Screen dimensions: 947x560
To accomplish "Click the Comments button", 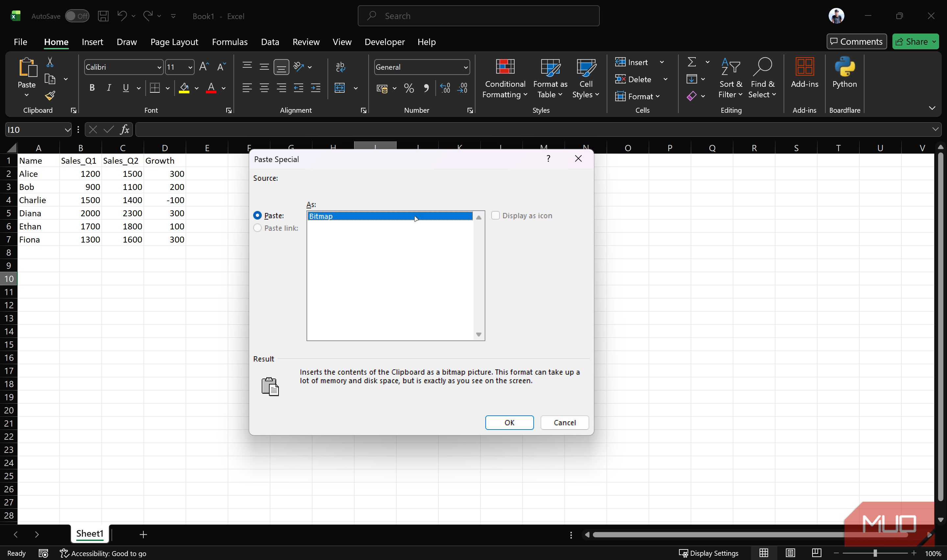I will [857, 41].
